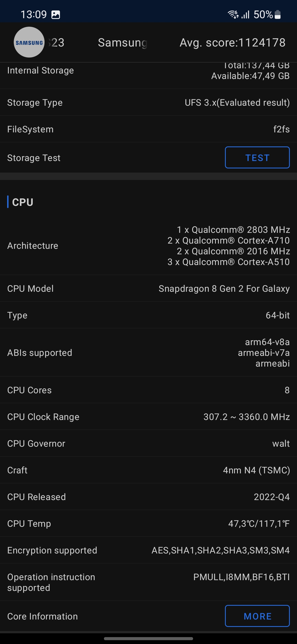The height and width of the screenshot is (644, 297).
Task: Tap the FileSystem f2fs row
Action: tap(148, 129)
